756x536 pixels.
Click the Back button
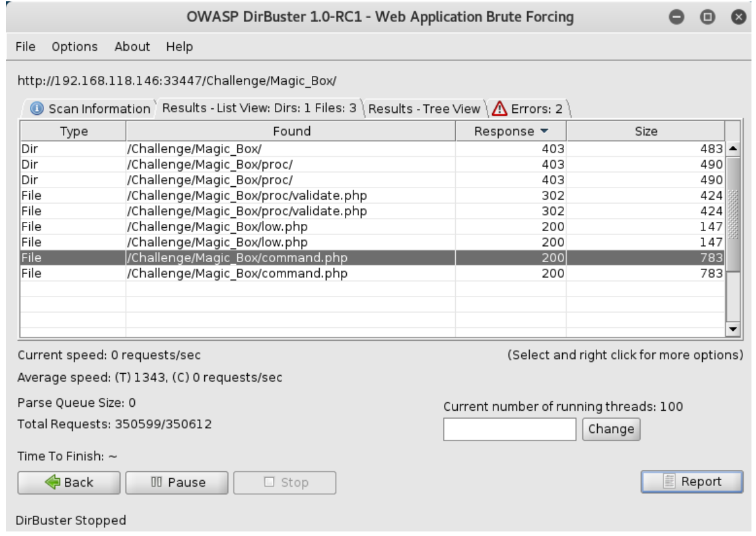click(x=69, y=482)
